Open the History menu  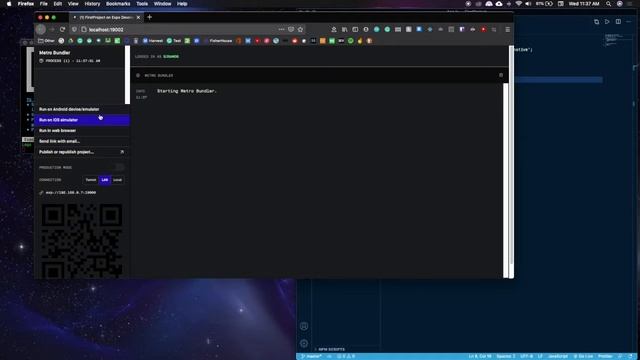pos(92,4)
